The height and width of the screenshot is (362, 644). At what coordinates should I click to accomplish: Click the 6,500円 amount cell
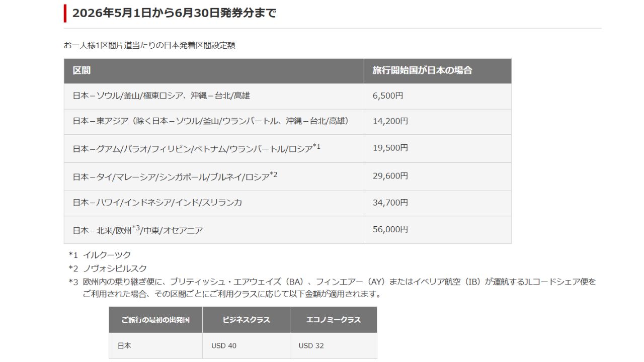point(438,96)
